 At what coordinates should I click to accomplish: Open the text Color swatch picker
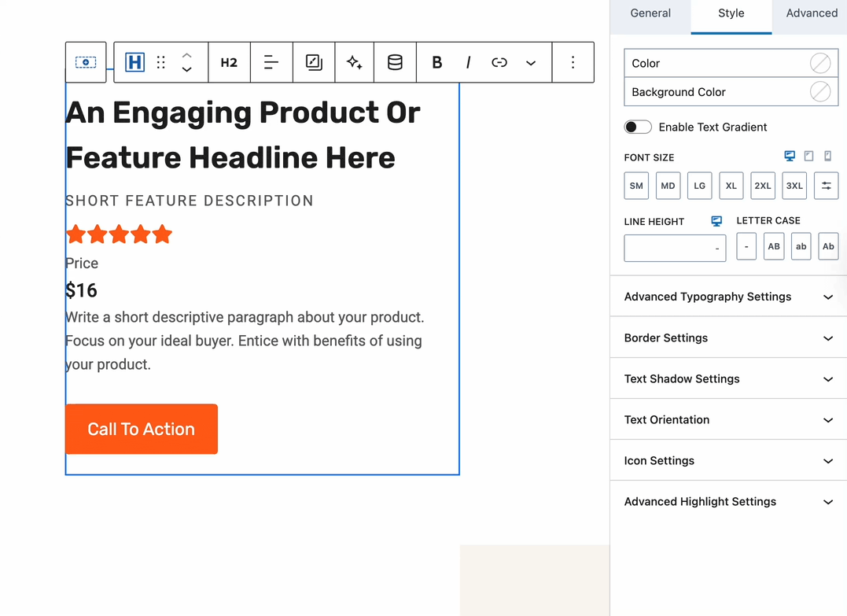[820, 63]
